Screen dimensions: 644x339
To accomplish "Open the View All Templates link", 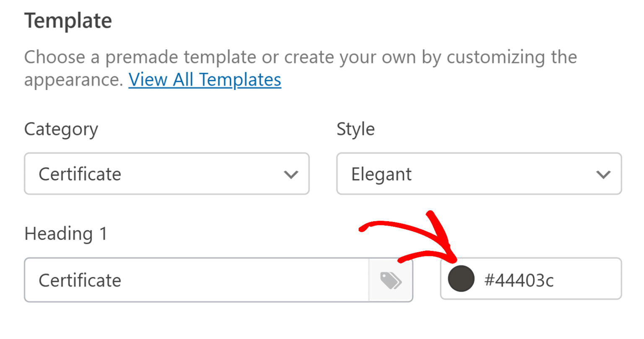I will click(x=205, y=80).
